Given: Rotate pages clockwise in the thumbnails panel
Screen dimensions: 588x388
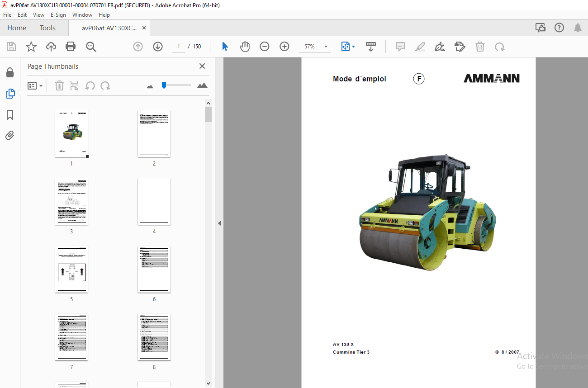Looking at the screenshot, I should pyautogui.click(x=105, y=85).
